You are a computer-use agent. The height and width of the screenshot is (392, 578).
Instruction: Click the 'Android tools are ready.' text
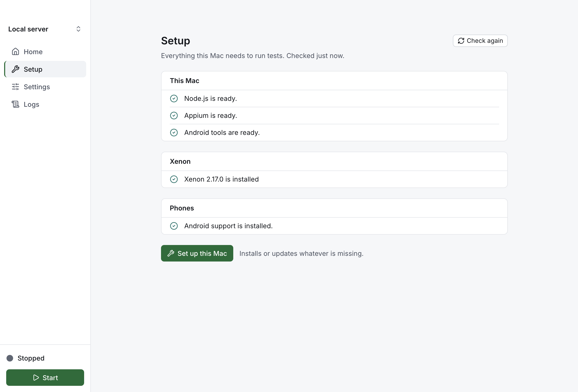[222, 133]
